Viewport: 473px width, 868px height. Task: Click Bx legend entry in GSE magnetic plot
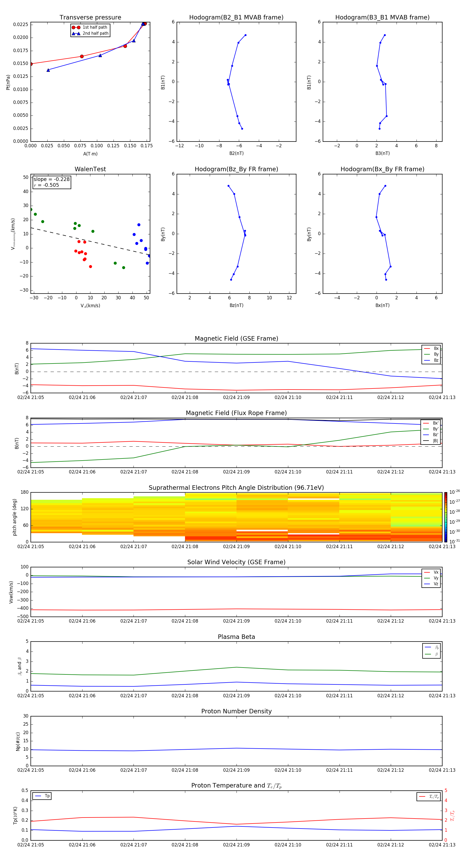tap(431, 349)
